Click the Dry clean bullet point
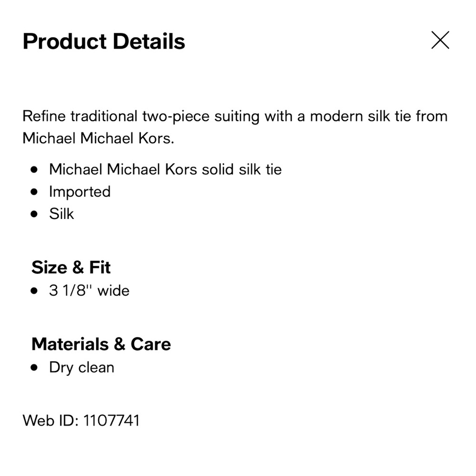476x476 pixels. pyautogui.click(x=81, y=367)
